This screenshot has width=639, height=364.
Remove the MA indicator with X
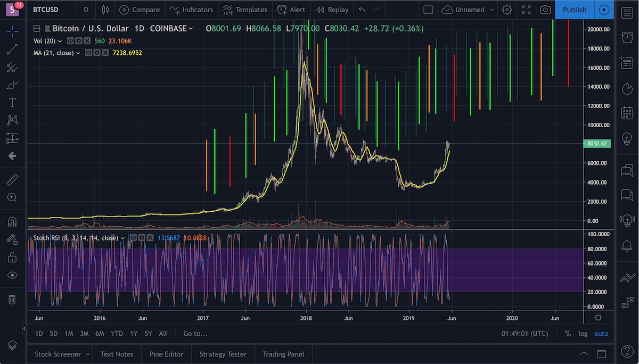coord(105,53)
